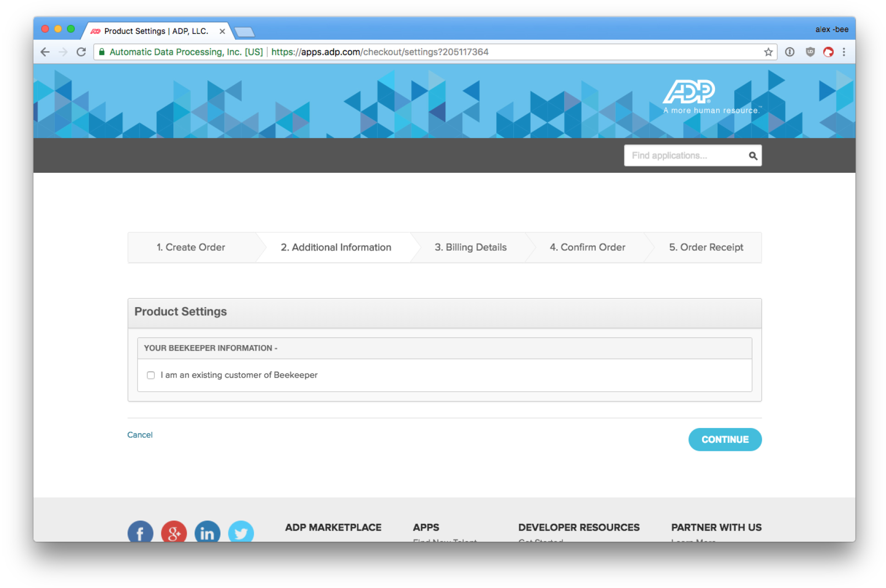
Task: Click the 'YOUR BEEKEEPER INFORMATION -' heading
Action: tap(210, 348)
